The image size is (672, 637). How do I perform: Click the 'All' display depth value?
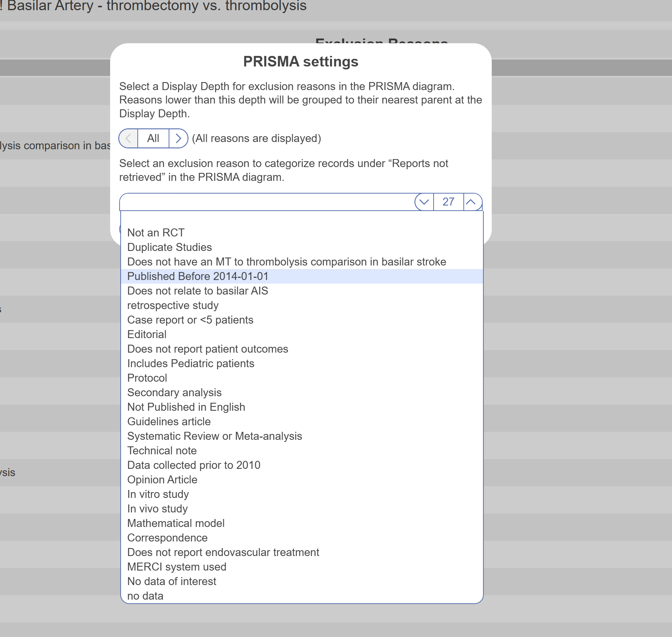coord(153,138)
